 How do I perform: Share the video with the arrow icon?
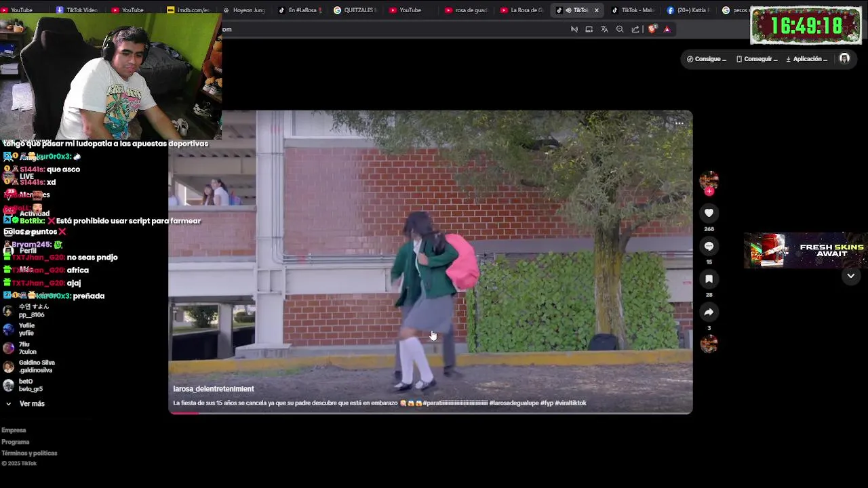(709, 312)
